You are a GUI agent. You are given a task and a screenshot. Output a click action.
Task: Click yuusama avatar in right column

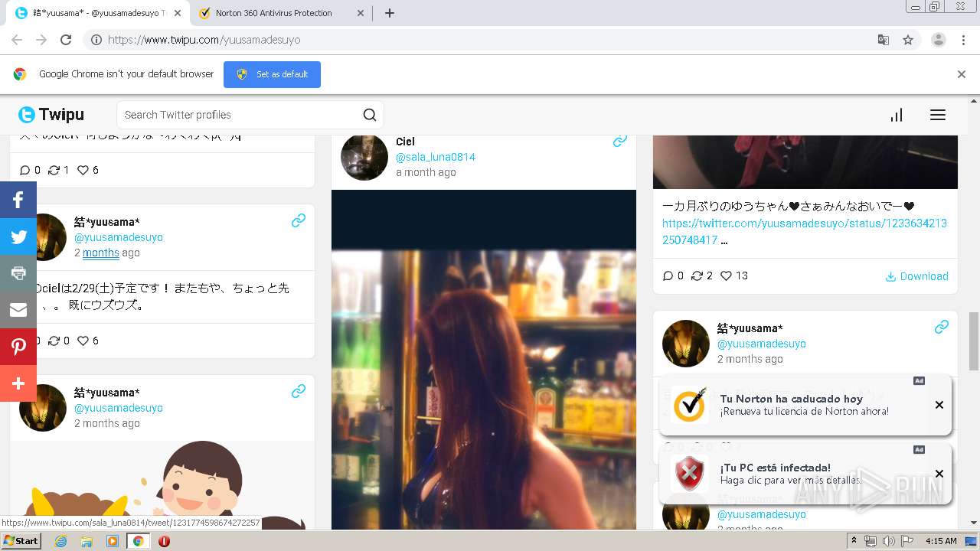click(x=686, y=344)
